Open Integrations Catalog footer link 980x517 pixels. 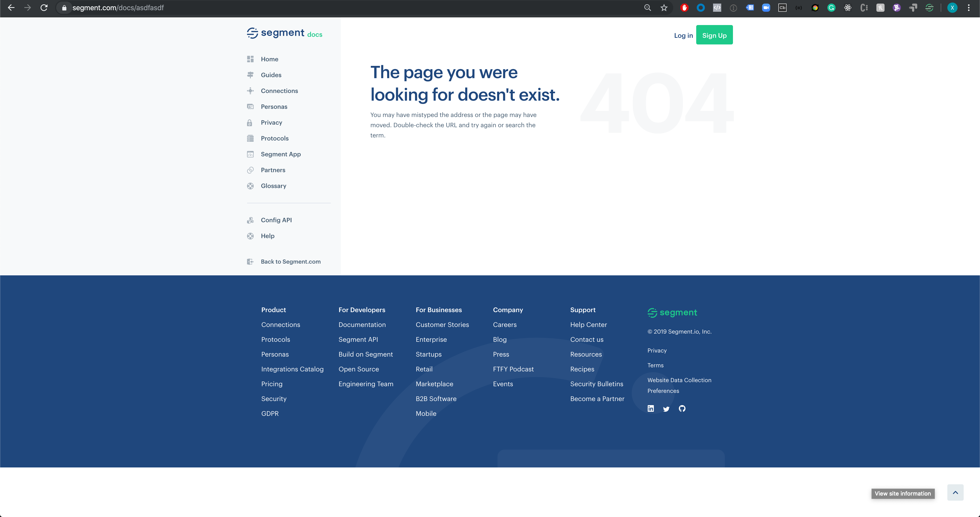pos(292,369)
